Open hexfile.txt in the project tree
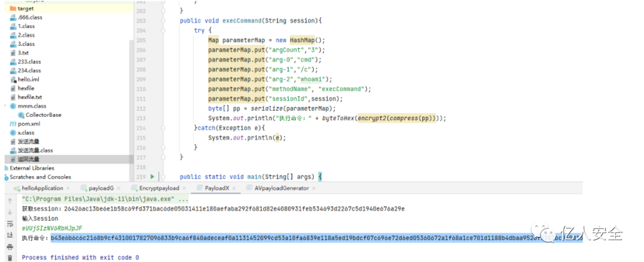644x262 pixels. [30, 97]
